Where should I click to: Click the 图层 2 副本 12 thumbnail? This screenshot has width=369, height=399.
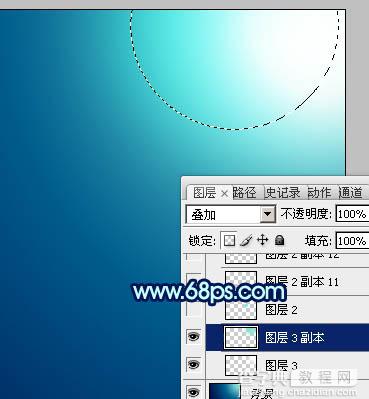coord(241,258)
